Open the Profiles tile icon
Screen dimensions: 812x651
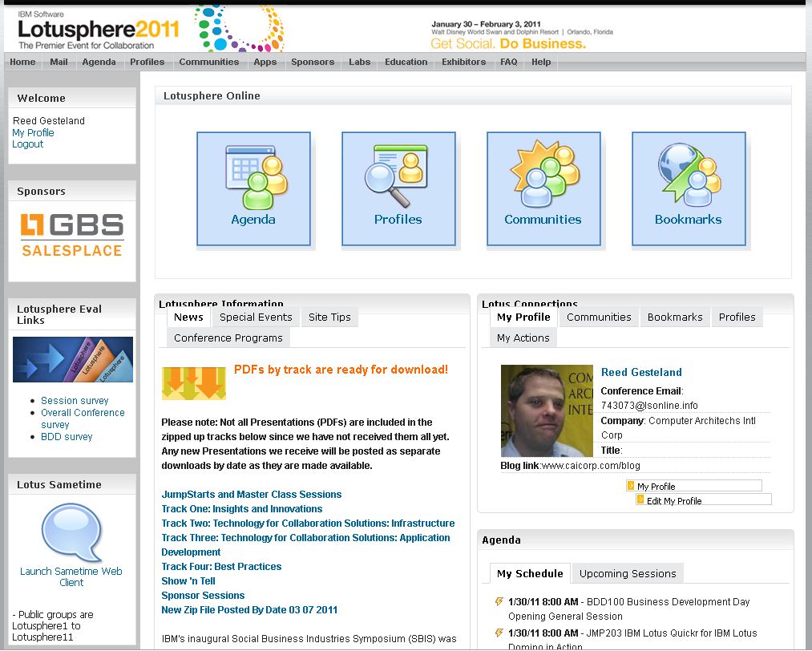point(398,188)
